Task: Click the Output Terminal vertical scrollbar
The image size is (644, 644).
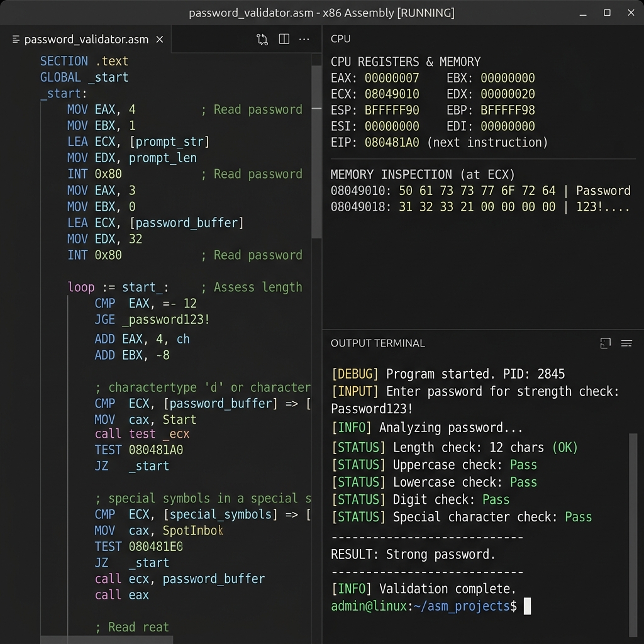Action: pos(633,535)
